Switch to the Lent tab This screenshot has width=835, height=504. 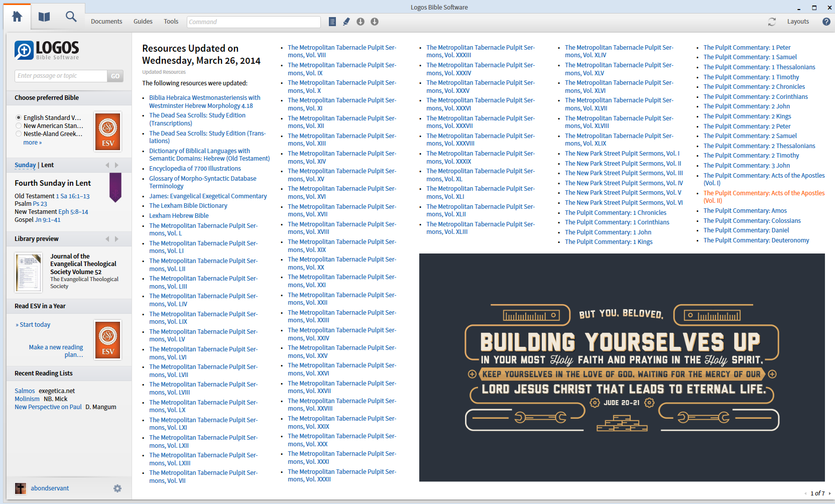[x=47, y=165]
